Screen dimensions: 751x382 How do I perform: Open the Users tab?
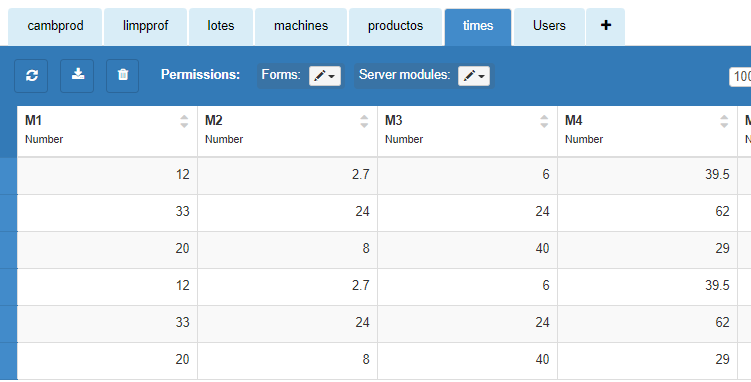549,26
